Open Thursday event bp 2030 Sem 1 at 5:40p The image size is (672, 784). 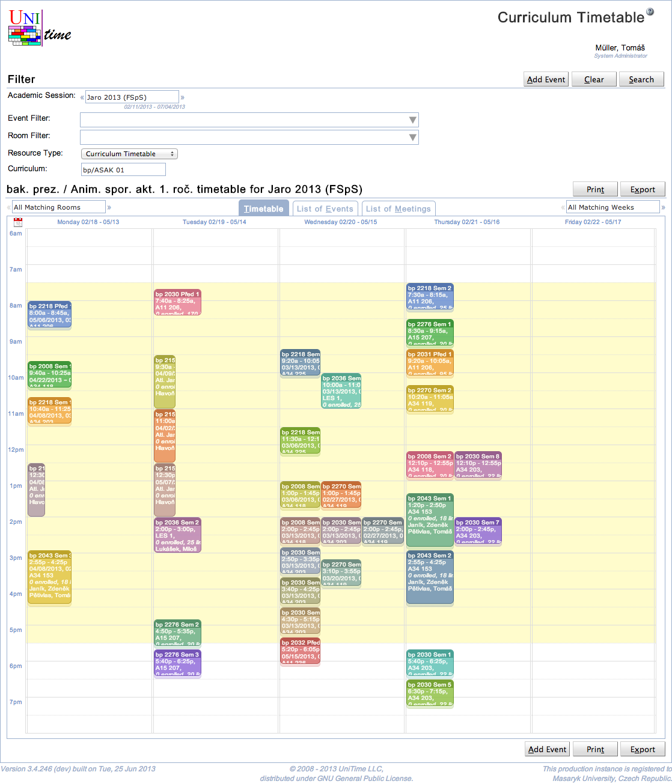[x=430, y=663]
